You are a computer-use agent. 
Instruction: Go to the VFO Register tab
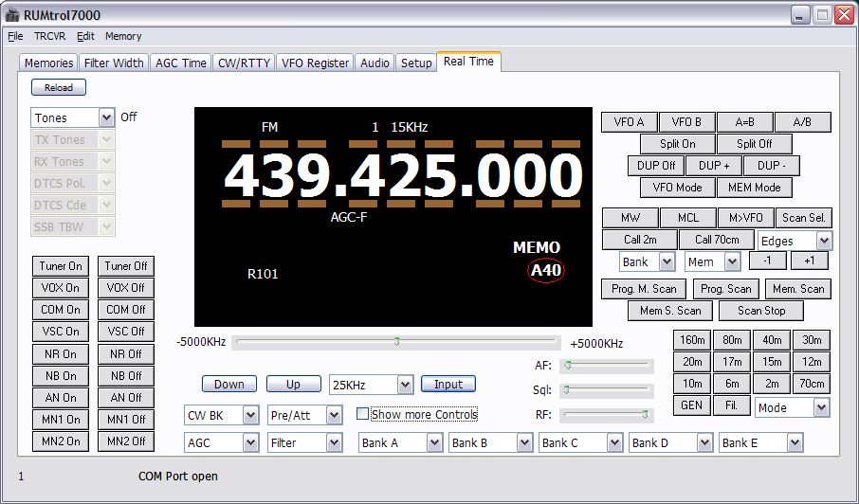[316, 63]
